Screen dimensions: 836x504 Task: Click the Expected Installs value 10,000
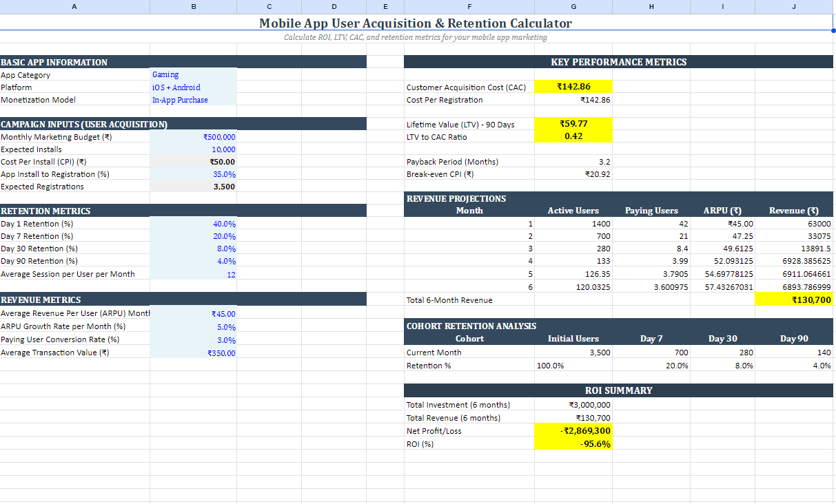pos(193,149)
